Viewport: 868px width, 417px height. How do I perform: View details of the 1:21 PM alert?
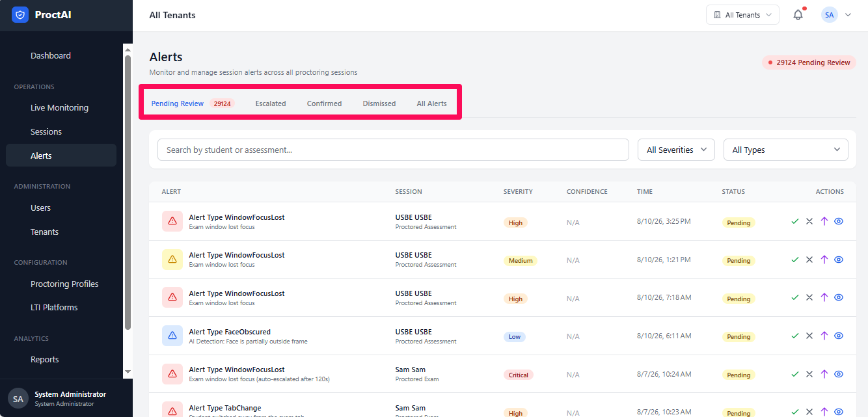(839, 260)
